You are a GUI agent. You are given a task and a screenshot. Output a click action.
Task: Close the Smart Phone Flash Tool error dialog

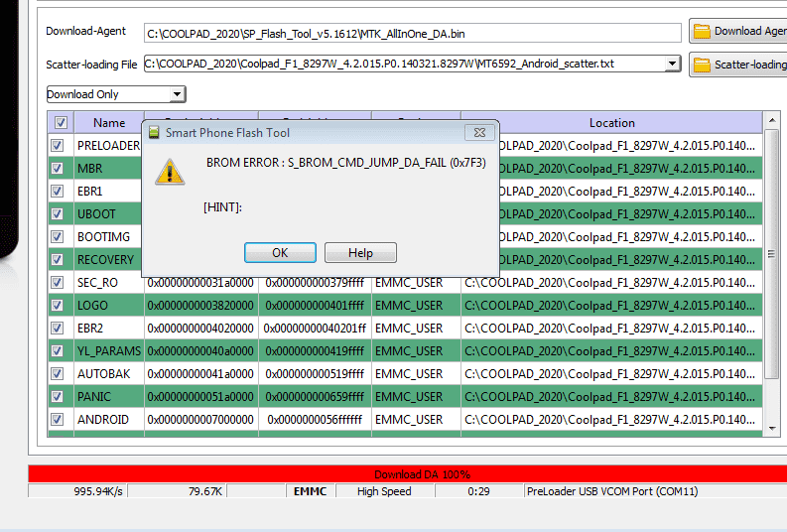point(479,132)
